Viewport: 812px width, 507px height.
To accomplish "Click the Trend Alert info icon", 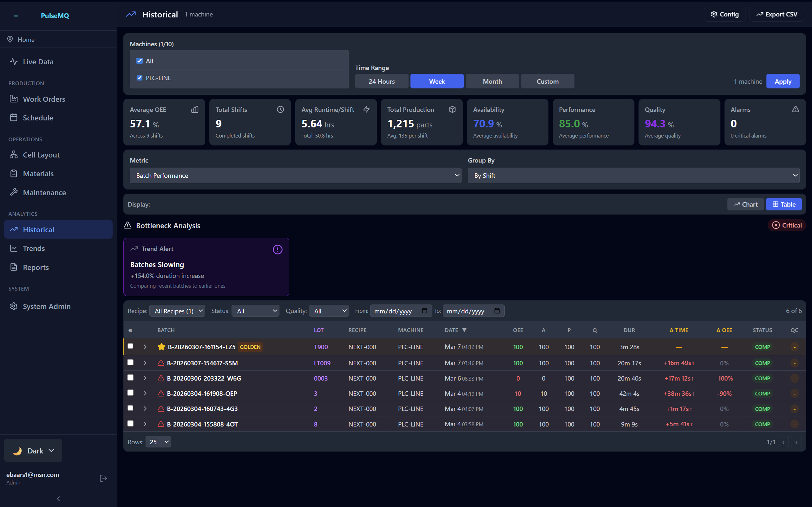I will tap(278, 249).
